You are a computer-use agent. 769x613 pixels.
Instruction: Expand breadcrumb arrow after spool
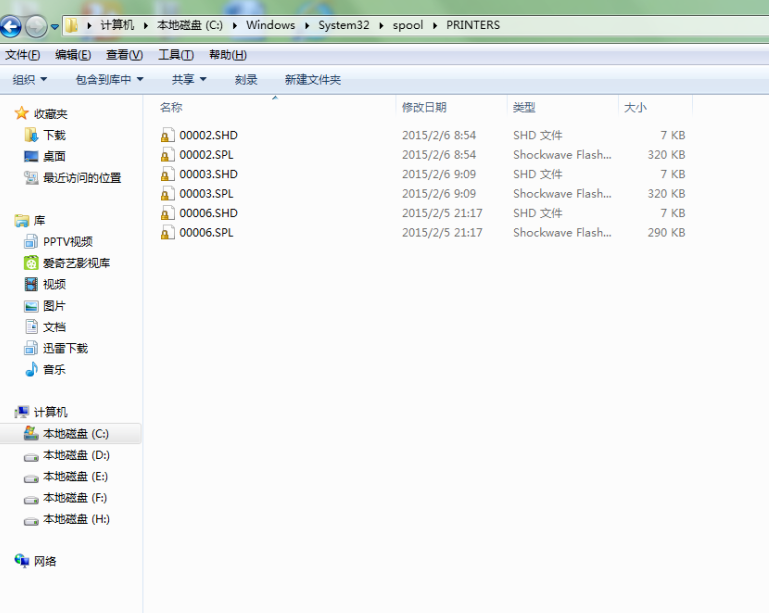pos(435,26)
